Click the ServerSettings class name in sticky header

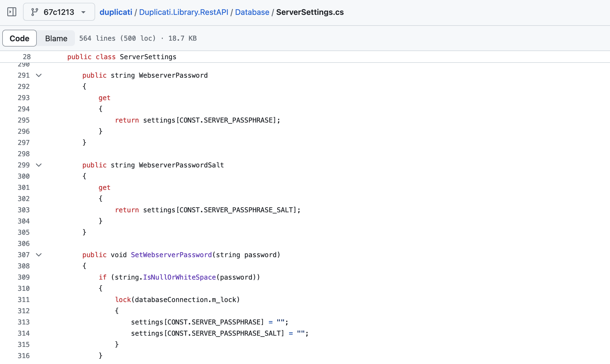[148, 57]
